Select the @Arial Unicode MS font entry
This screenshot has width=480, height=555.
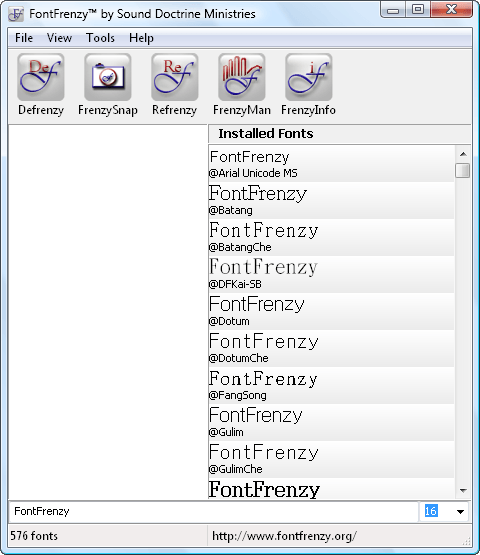(x=331, y=164)
